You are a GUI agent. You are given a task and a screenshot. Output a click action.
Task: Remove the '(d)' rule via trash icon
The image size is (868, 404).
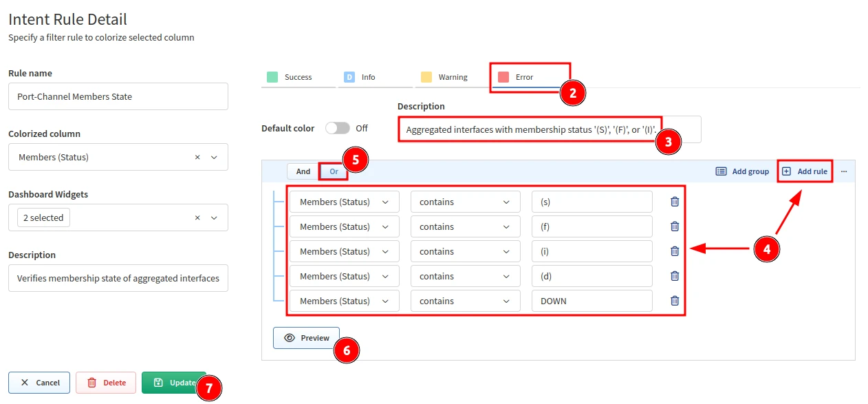[675, 276]
